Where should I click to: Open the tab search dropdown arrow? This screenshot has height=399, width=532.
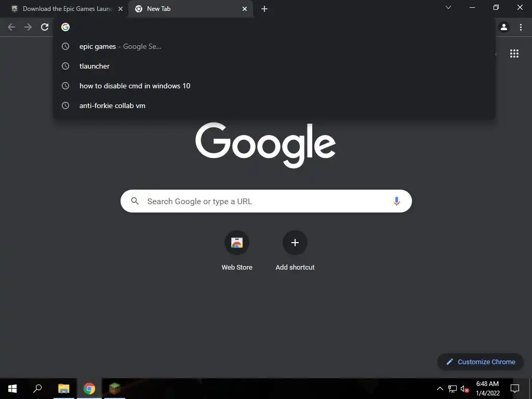[x=448, y=7]
